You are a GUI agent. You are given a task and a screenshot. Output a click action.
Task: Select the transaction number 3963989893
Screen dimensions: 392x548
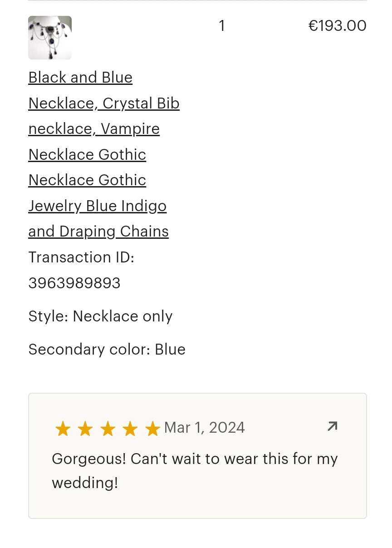[74, 283]
